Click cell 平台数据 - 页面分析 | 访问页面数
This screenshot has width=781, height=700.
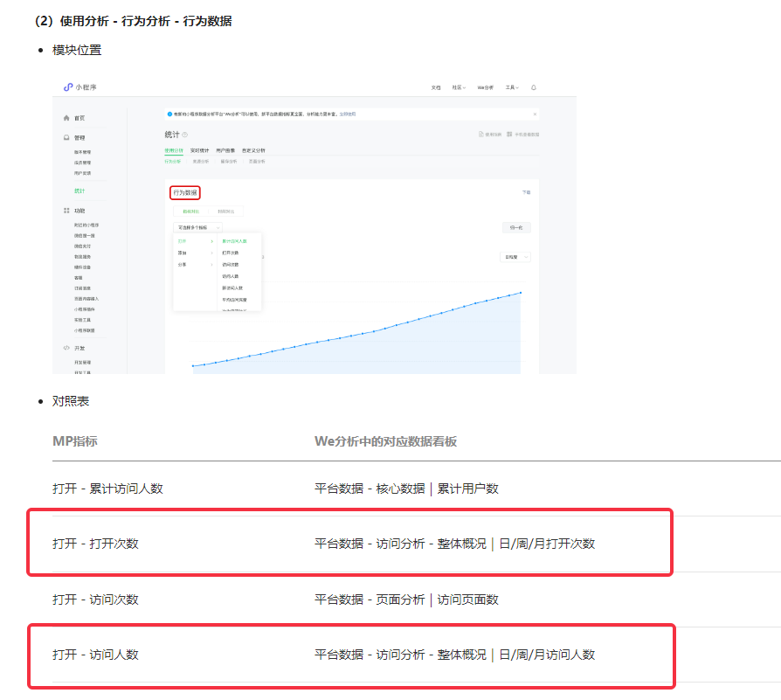pyautogui.click(x=406, y=600)
